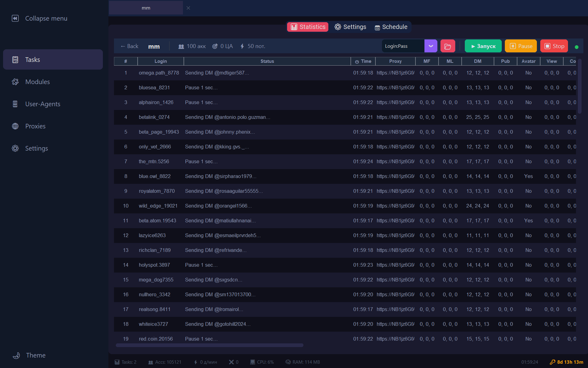Click the red folder open button
Viewport: 588px width, 368px height.
coord(448,46)
